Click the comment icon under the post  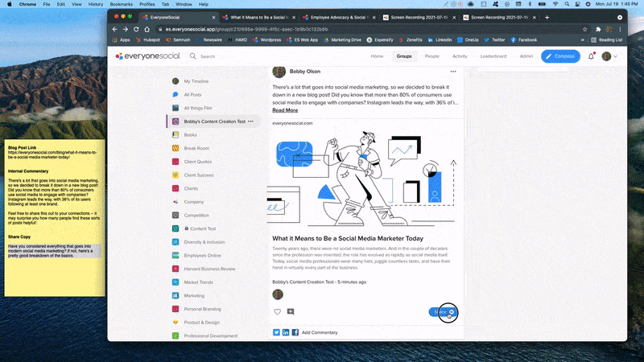coord(291,311)
